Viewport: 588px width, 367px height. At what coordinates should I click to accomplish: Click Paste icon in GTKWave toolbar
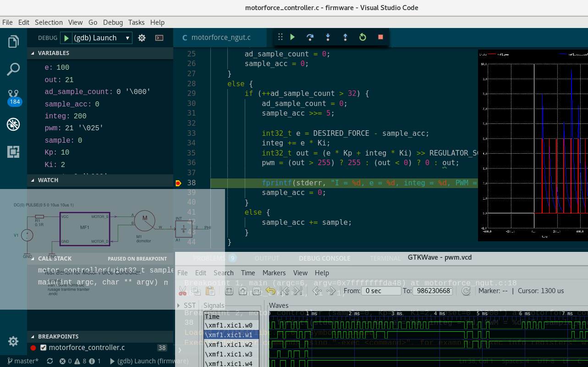[x=210, y=290]
